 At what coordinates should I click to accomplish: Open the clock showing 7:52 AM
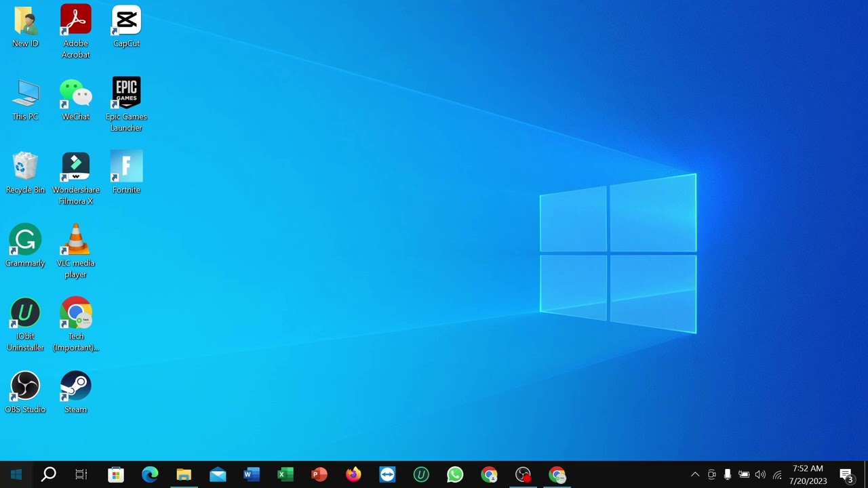click(x=808, y=474)
